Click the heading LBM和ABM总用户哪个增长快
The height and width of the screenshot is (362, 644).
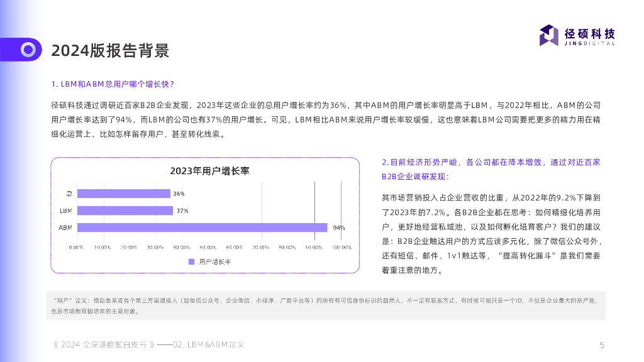point(113,84)
